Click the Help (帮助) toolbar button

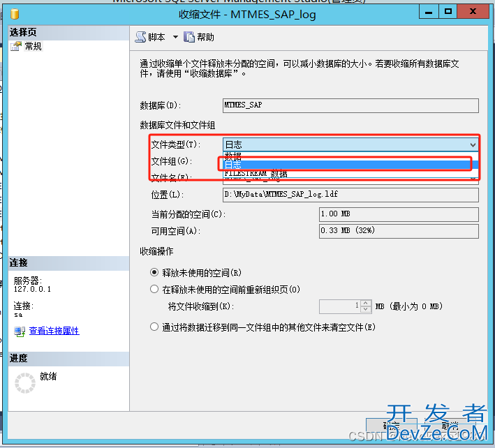pos(199,37)
